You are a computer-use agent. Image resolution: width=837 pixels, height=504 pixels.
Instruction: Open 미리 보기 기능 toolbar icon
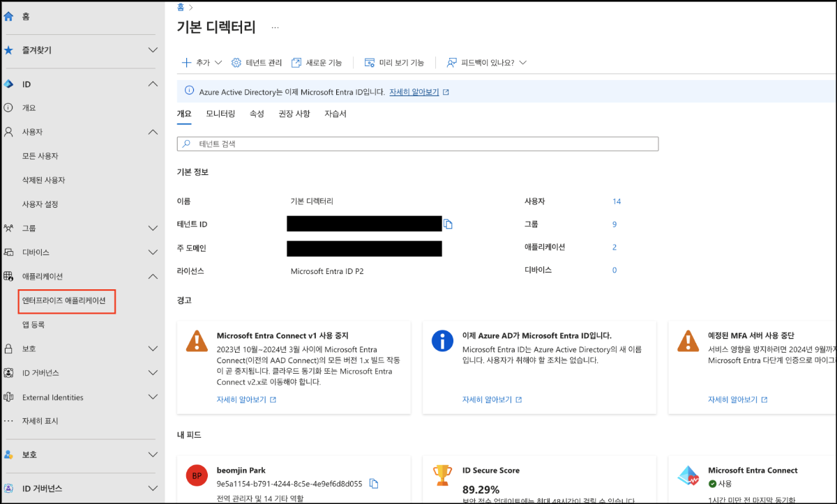[x=370, y=63]
